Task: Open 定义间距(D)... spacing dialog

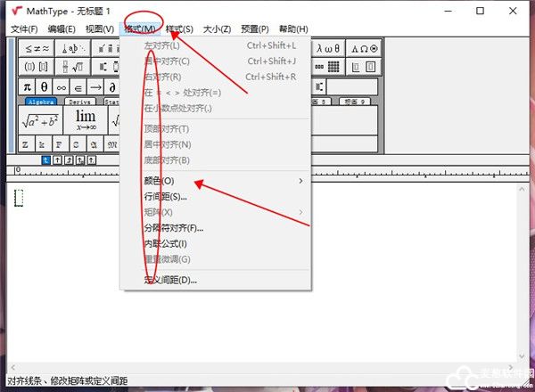Action: tap(170, 280)
